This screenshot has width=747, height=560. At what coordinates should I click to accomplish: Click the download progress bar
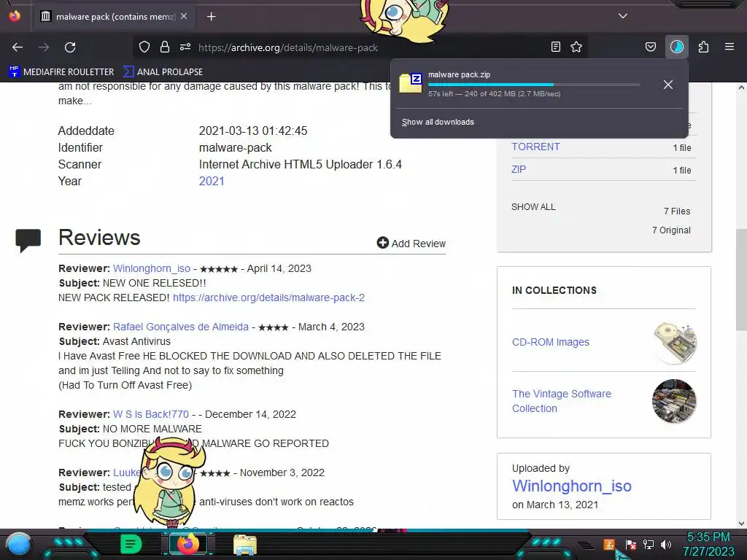click(x=533, y=85)
